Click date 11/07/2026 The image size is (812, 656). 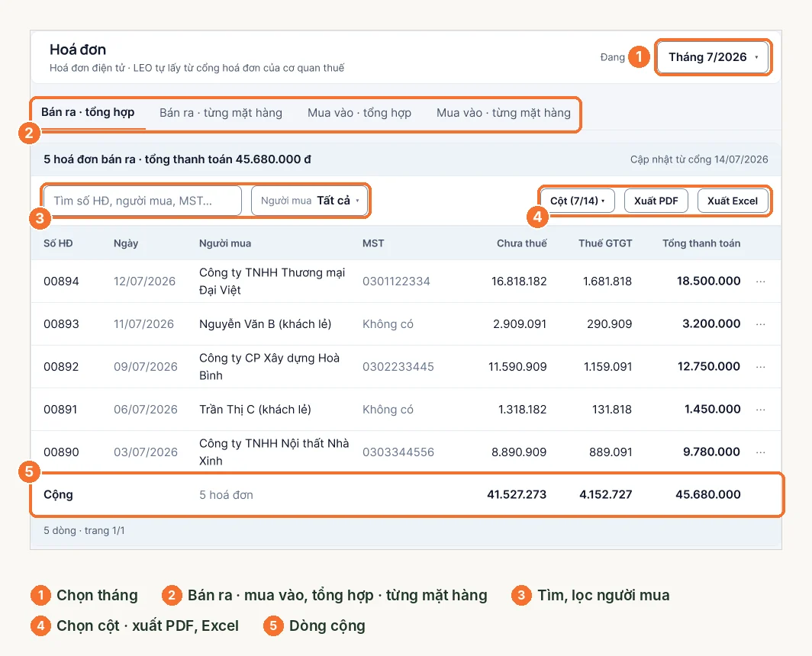pos(143,324)
